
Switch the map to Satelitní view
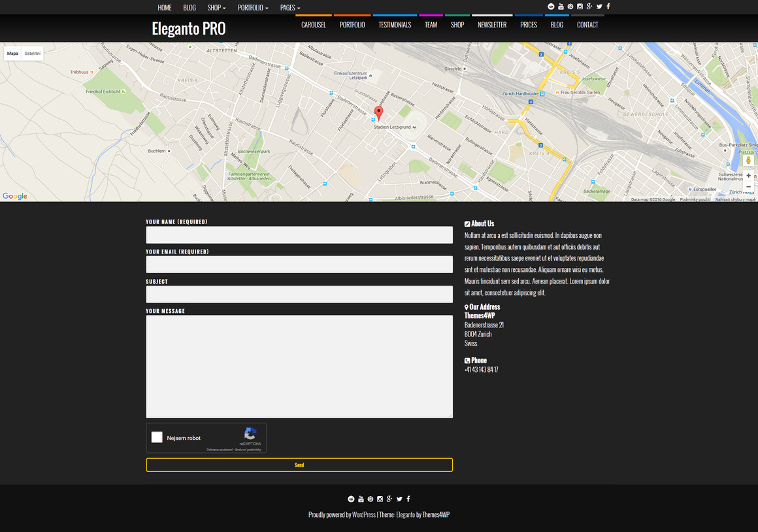pyautogui.click(x=32, y=54)
